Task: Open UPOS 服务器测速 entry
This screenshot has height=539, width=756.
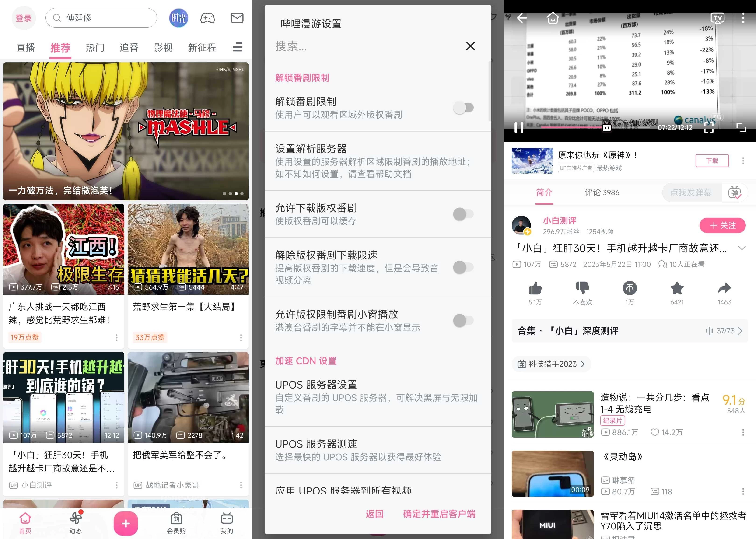Action: [378, 450]
